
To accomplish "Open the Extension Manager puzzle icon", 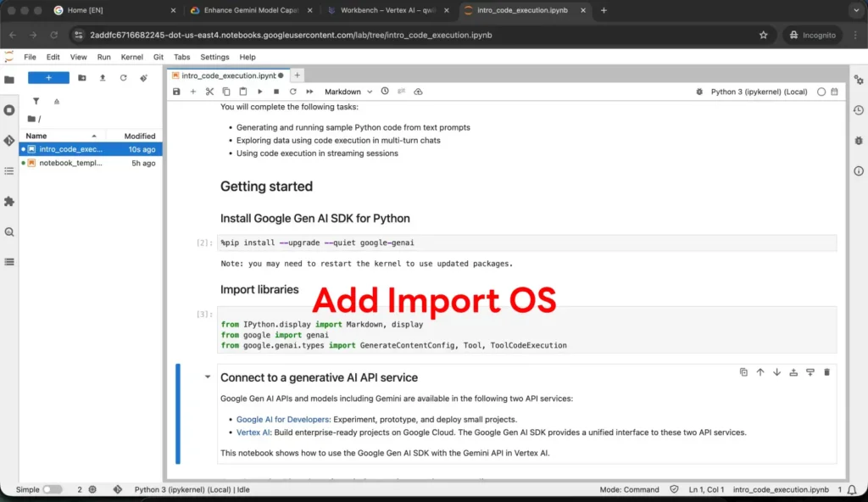I will pos(9,202).
